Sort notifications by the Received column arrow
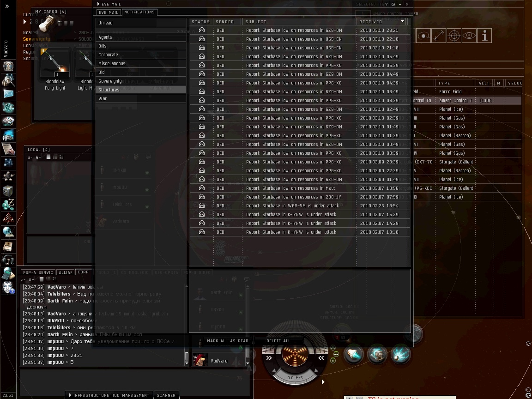This screenshot has height=399, width=532. point(403,21)
